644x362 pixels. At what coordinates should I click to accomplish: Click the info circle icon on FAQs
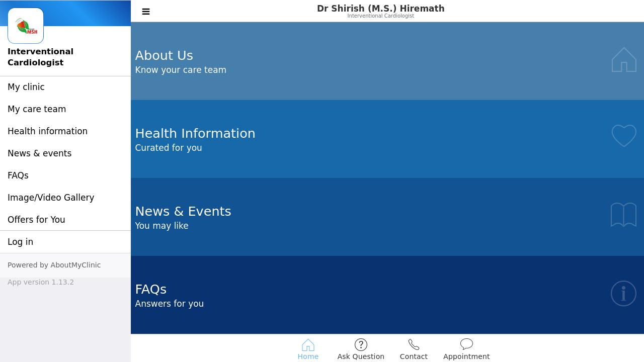pyautogui.click(x=624, y=293)
